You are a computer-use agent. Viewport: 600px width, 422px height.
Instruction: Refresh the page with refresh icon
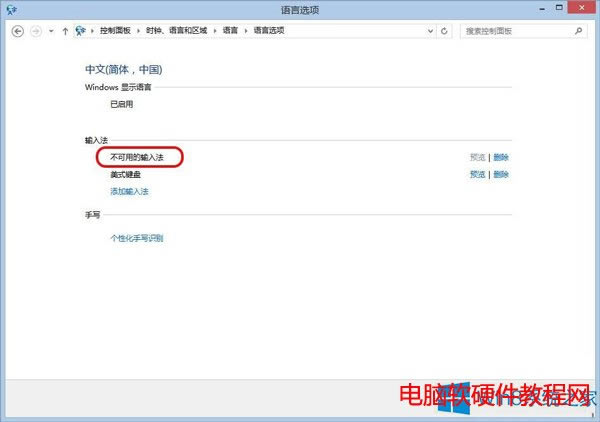[444, 31]
